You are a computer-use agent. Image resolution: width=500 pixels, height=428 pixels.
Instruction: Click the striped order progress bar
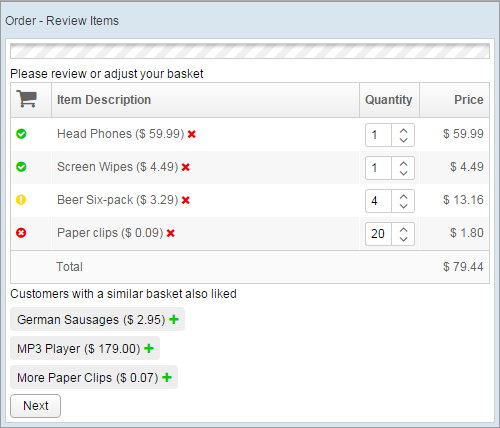coord(250,51)
